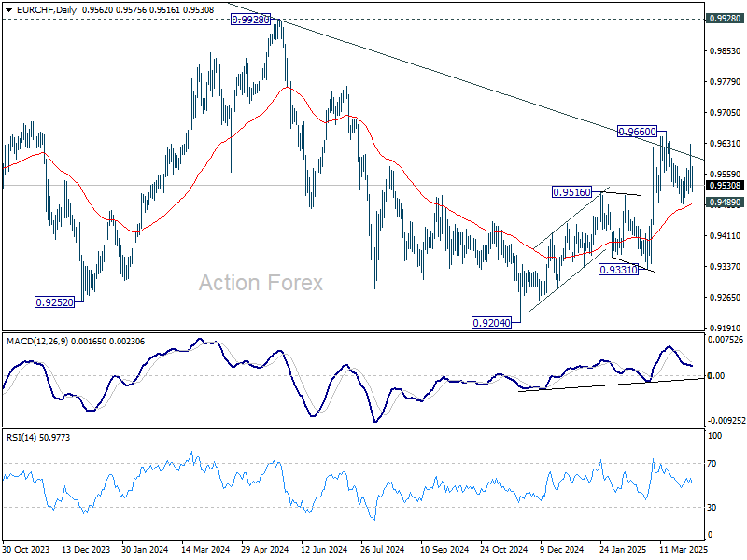Click the 0.93370 price axis value

[x=726, y=267]
